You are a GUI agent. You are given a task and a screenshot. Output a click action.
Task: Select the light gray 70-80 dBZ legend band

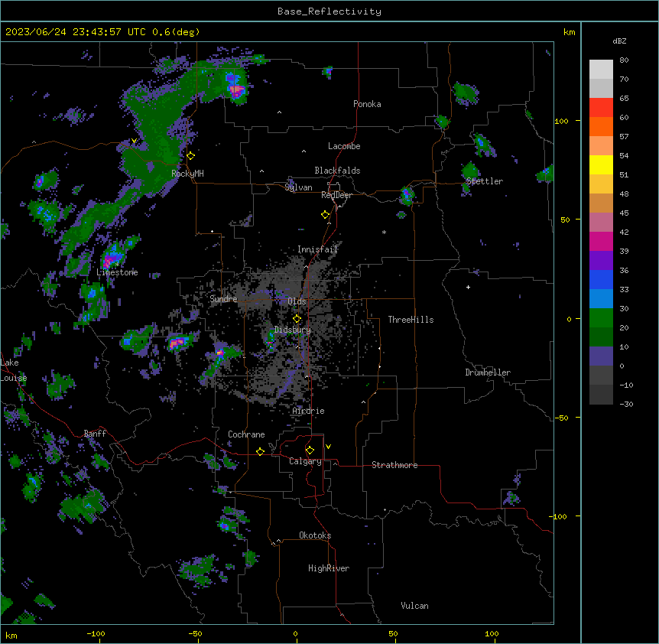(x=601, y=70)
